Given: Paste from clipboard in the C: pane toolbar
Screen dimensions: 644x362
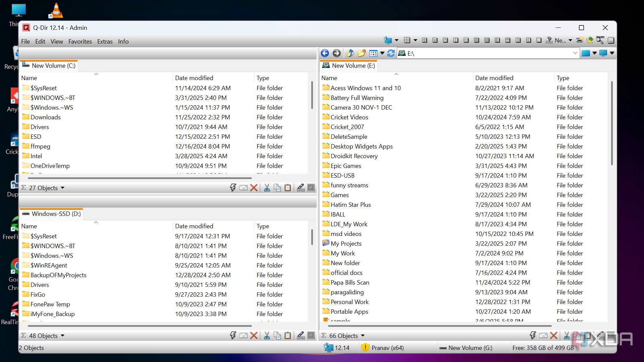Looking at the screenshot, I should click(288, 188).
